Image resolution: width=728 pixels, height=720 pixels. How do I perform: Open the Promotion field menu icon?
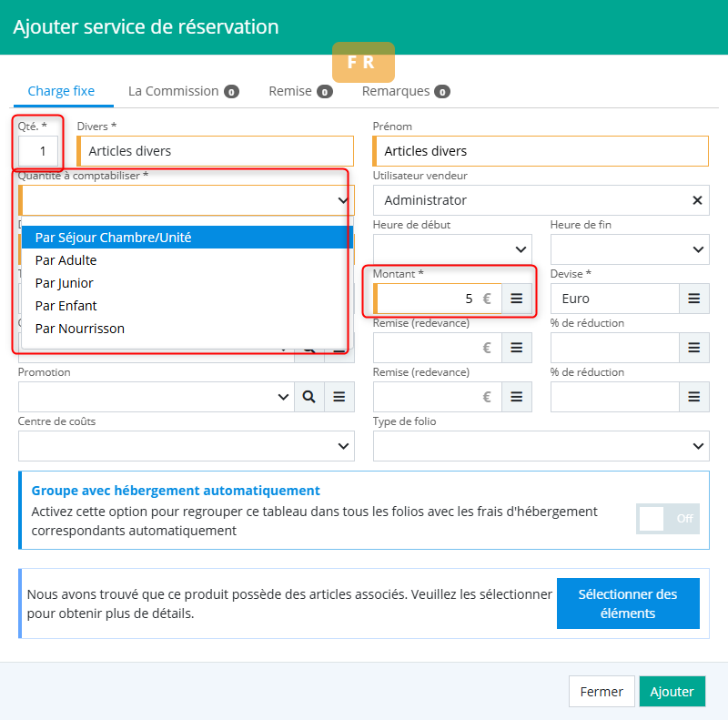tap(339, 397)
